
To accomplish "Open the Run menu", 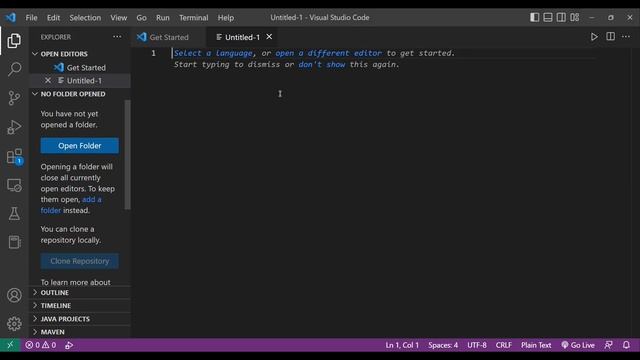I will point(162,18).
